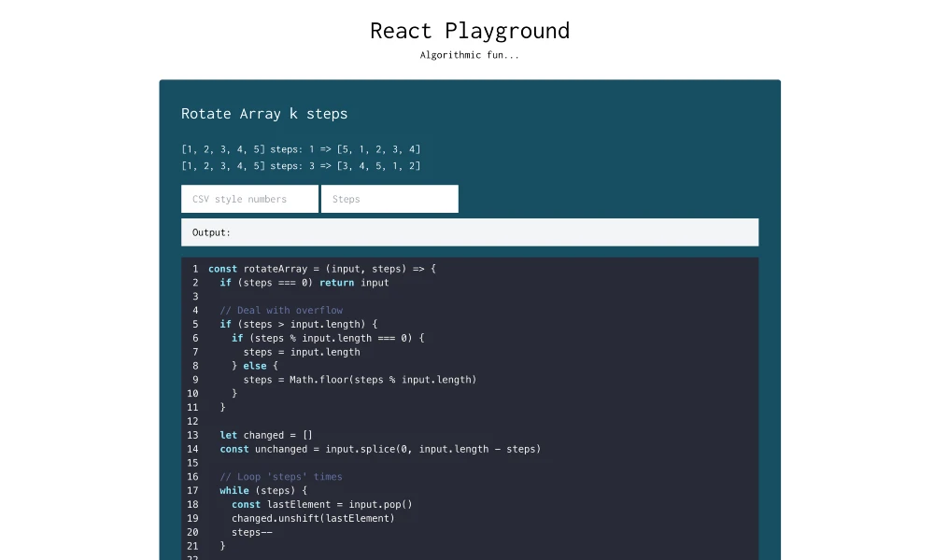The height and width of the screenshot is (560, 934).
Task: Click code line 1 'const rotateArray'
Action: 321,269
